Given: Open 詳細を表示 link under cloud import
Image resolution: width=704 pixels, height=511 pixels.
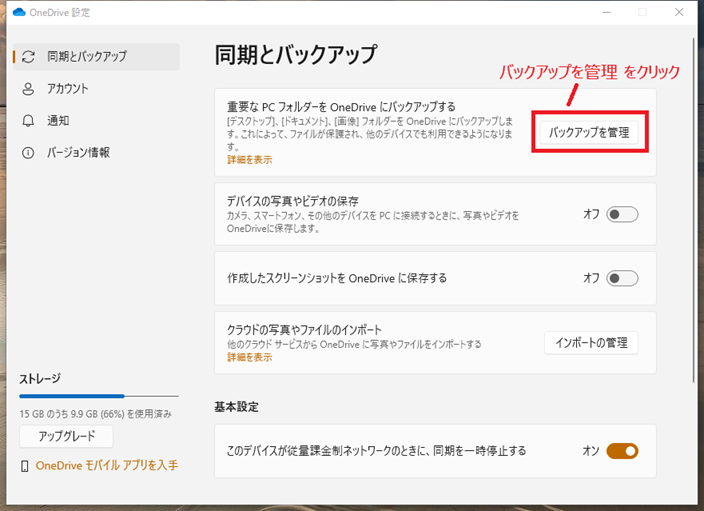Looking at the screenshot, I should pos(249,357).
